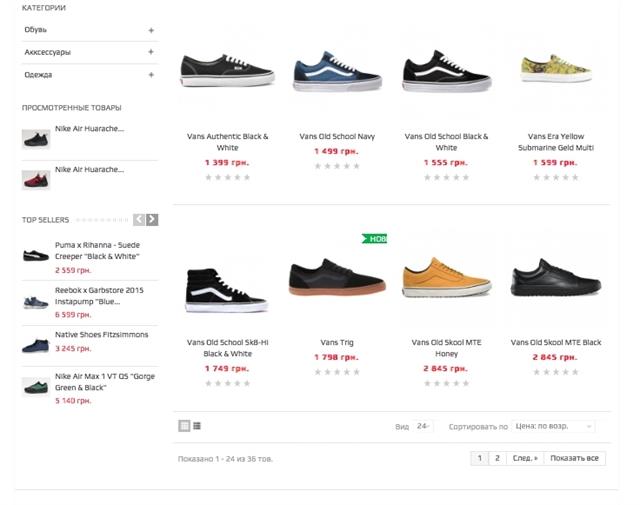Click next arrow in Top Sellers
The width and height of the screenshot is (640, 505).
pos(152,220)
